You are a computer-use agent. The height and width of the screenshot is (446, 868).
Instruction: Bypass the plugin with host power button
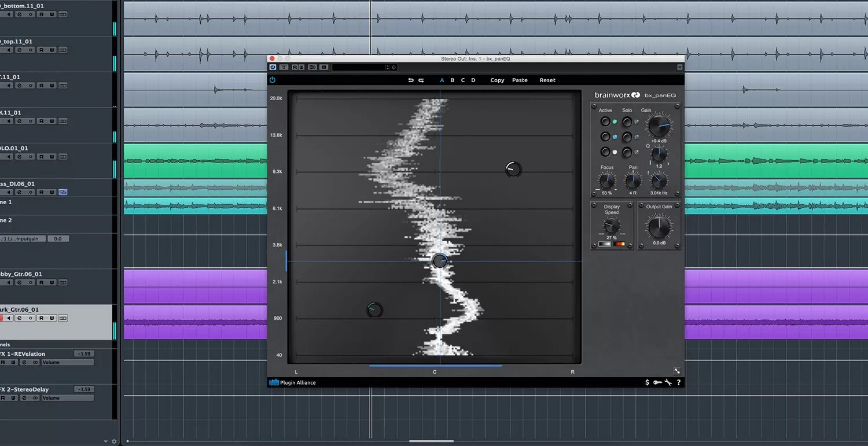(x=273, y=67)
